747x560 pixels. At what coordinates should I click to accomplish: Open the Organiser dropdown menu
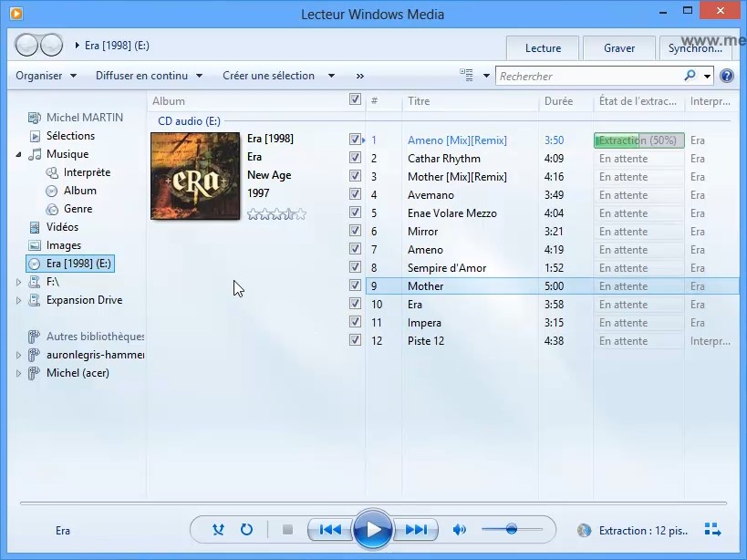coord(45,76)
